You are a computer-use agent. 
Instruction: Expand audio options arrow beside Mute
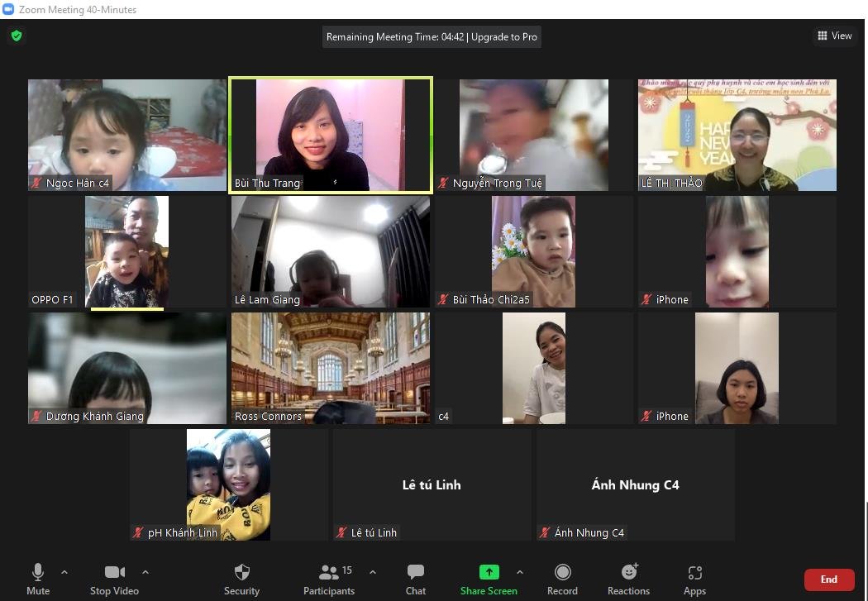click(64, 572)
